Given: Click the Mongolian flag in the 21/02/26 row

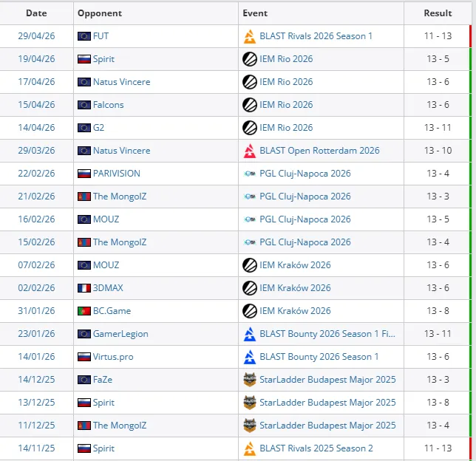Looking at the screenshot, I should (84, 197).
